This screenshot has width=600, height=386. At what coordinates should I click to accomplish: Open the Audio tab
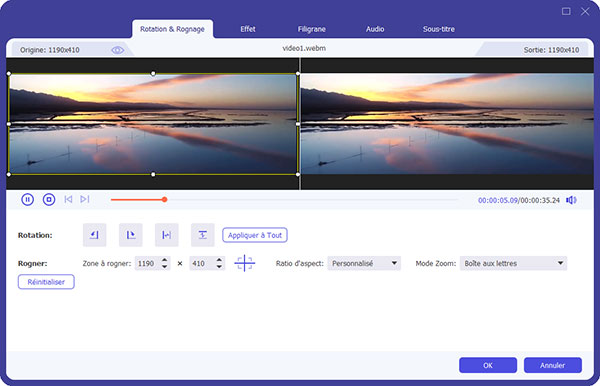coord(375,29)
